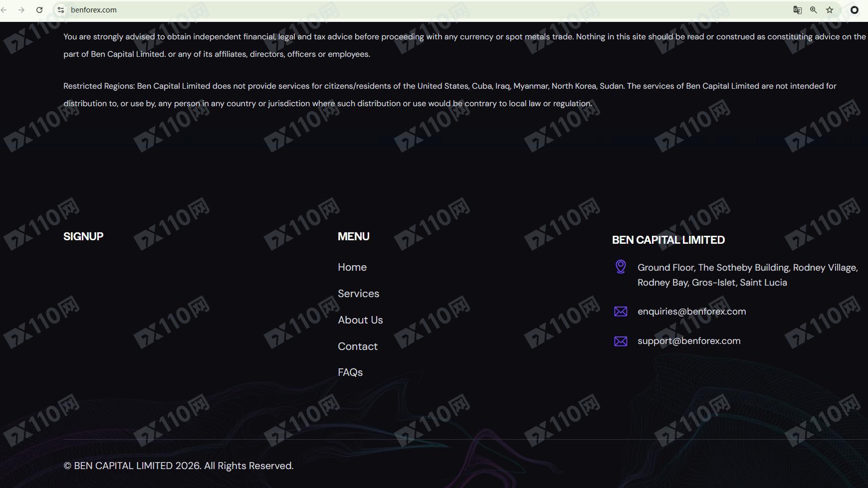Click the browser forward arrow

point(21,10)
